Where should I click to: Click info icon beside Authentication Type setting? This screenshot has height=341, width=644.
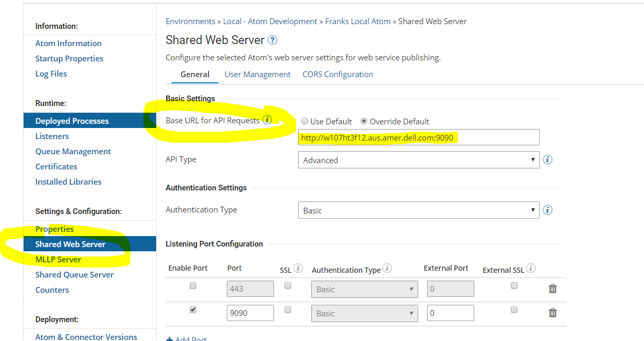click(547, 210)
